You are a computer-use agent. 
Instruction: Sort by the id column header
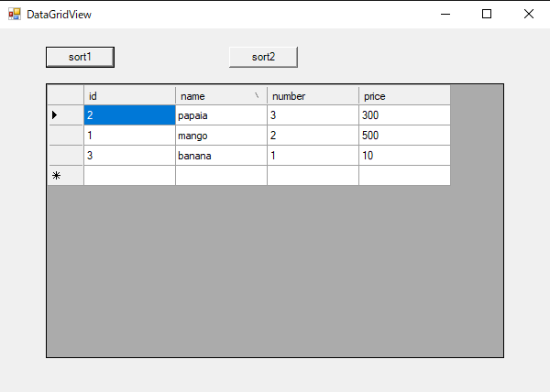(x=129, y=95)
